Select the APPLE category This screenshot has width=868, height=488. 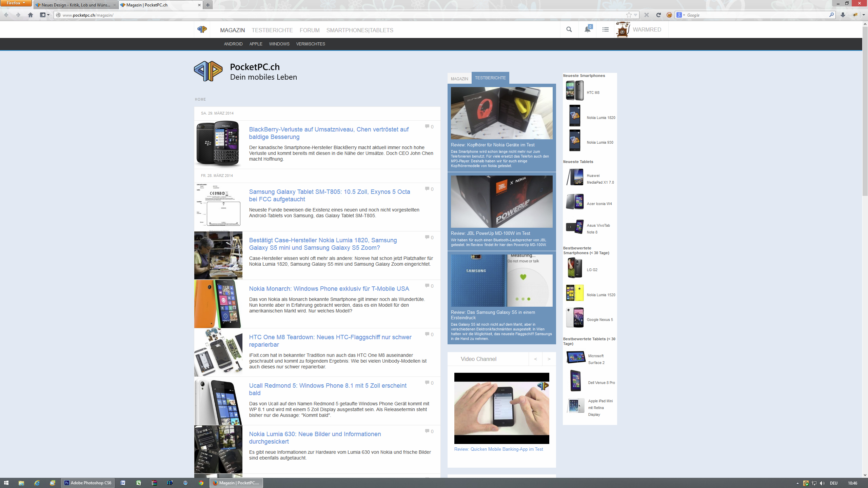(x=256, y=44)
